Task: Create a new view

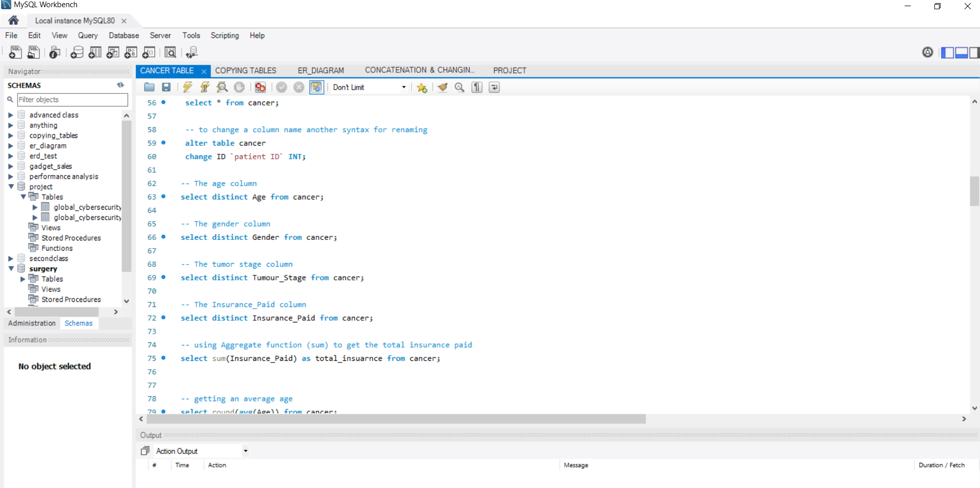Action: tap(113, 52)
